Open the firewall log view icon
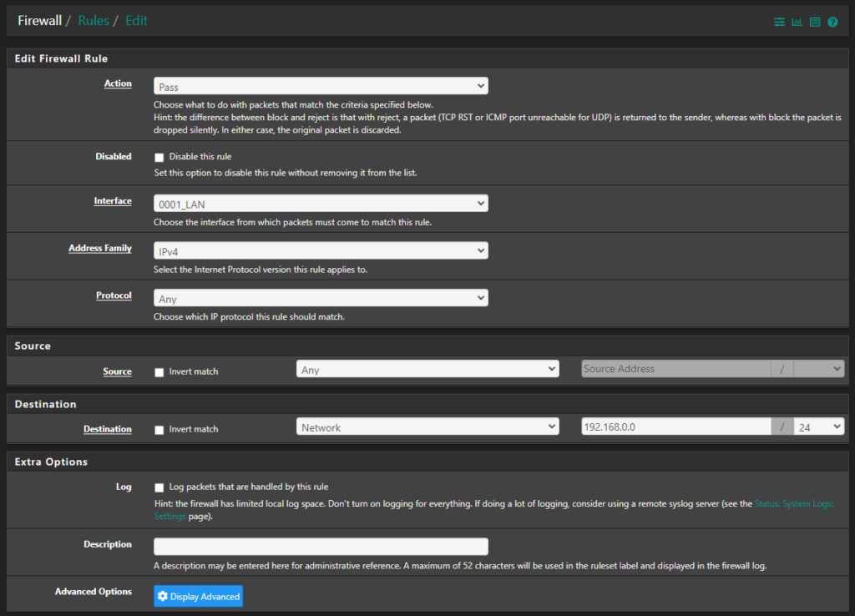The height and width of the screenshot is (616, 855). [814, 22]
